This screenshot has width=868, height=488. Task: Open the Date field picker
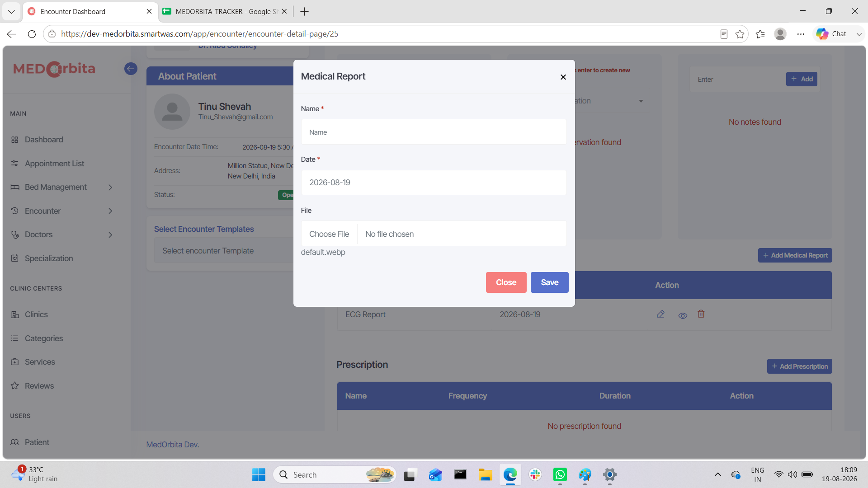coord(434,183)
